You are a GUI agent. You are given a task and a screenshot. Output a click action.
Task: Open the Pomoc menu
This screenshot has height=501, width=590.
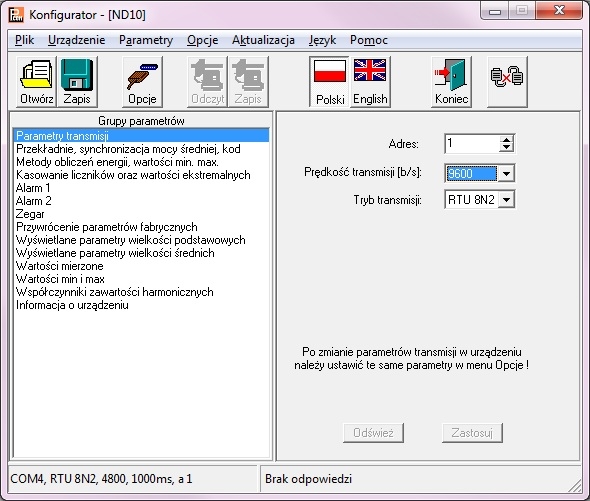tap(369, 40)
